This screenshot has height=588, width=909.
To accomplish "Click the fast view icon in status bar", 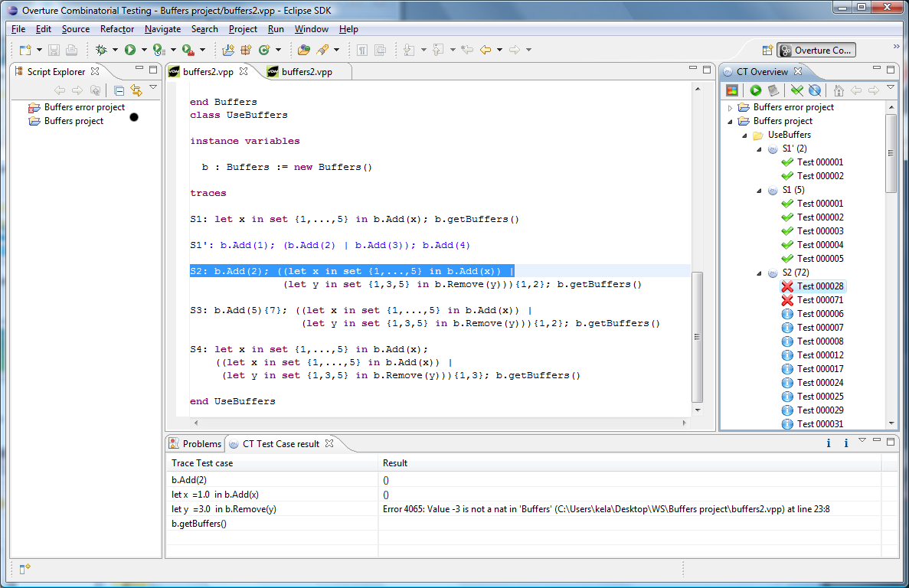I will point(25,569).
